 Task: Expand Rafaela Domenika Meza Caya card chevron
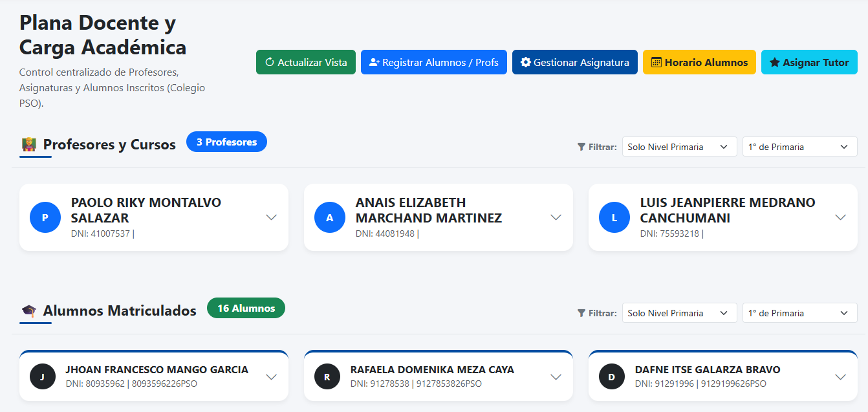pos(556,376)
